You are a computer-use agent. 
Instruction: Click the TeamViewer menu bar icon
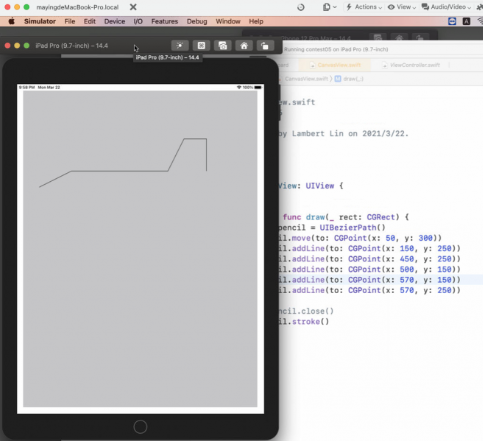click(x=452, y=21)
